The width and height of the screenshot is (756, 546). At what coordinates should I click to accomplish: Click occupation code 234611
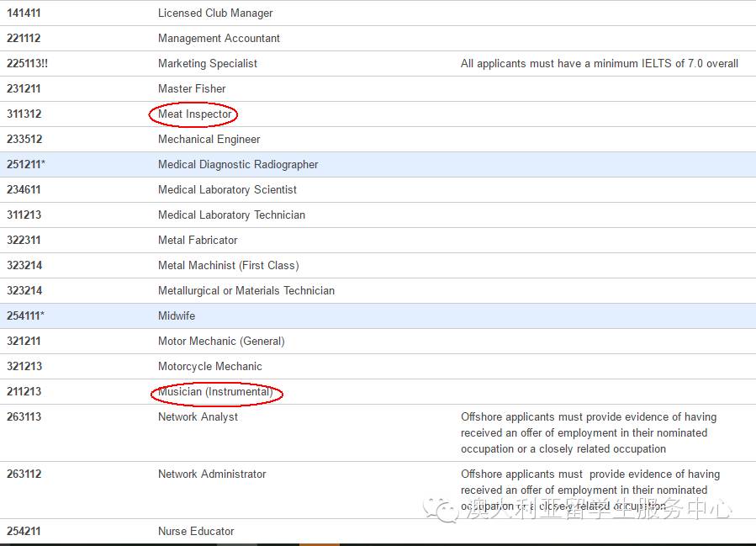pos(24,189)
